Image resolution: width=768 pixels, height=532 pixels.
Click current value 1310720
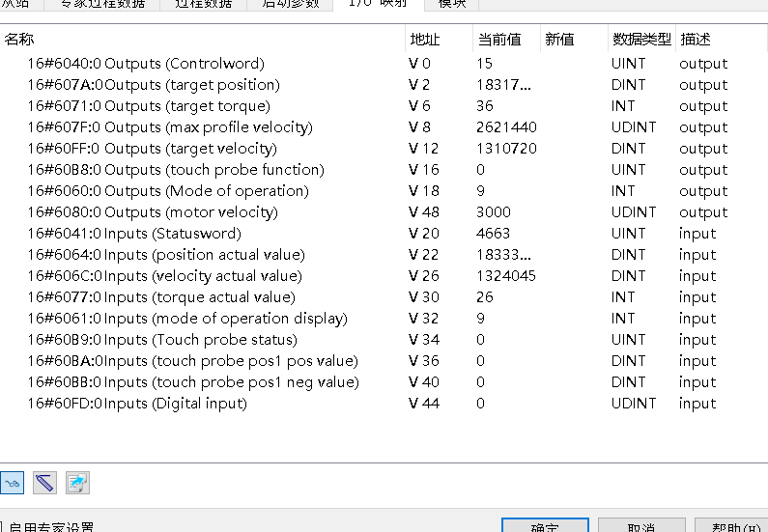point(506,149)
